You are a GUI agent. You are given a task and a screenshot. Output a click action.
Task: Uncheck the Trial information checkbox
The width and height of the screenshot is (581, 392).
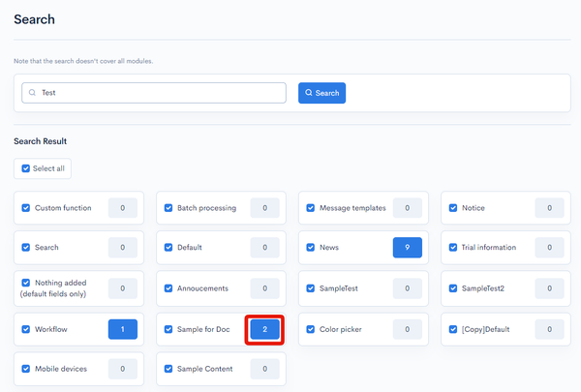pos(453,247)
